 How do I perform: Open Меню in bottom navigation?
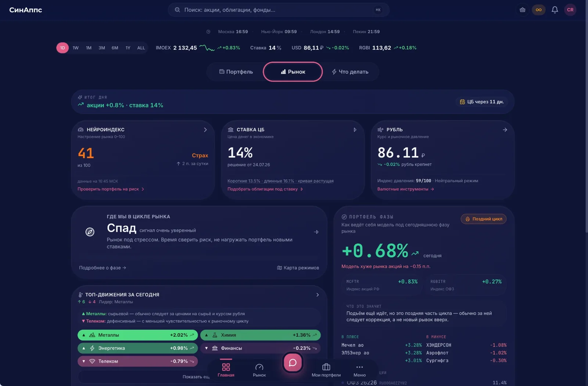tap(360, 370)
